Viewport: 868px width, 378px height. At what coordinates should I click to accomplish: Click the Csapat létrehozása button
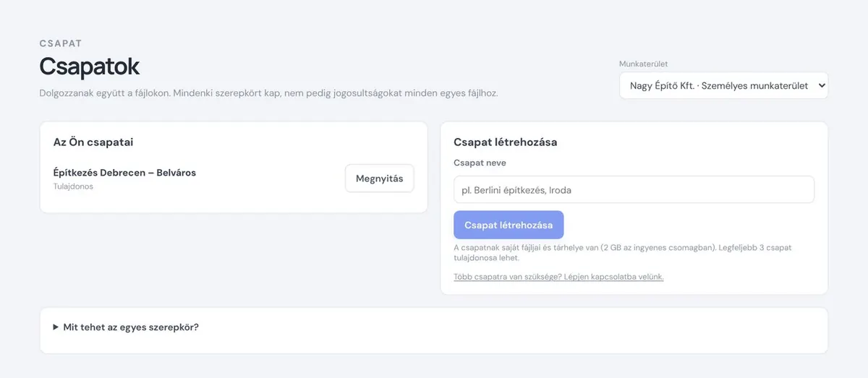pyautogui.click(x=509, y=225)
